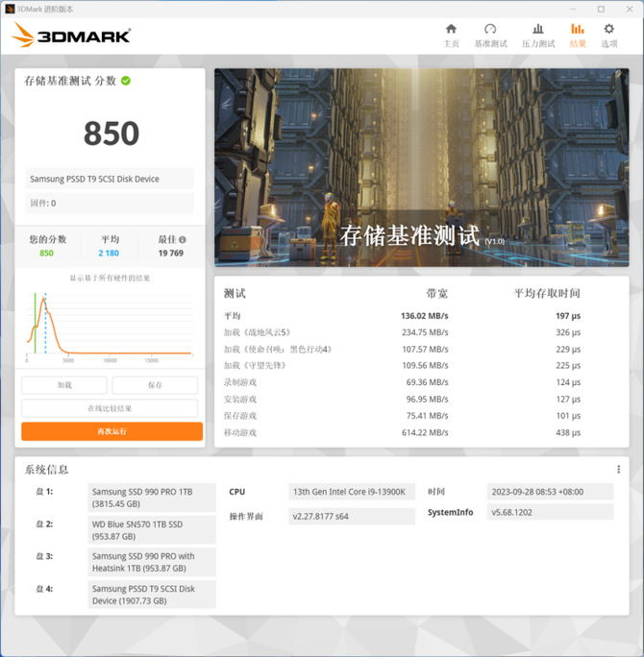Click average access time 197 μs
Image resolution: width=644 pixels, height=657 pixels.
coord(568,316)
